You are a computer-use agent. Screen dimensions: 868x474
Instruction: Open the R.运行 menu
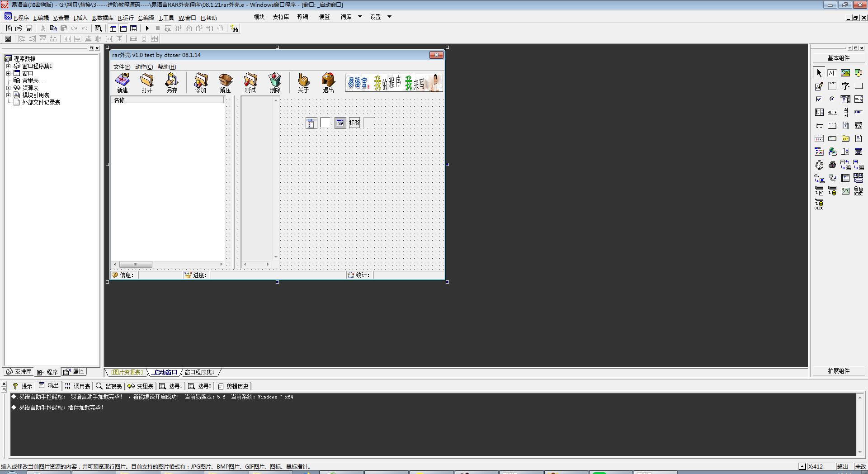click(126, 18)
